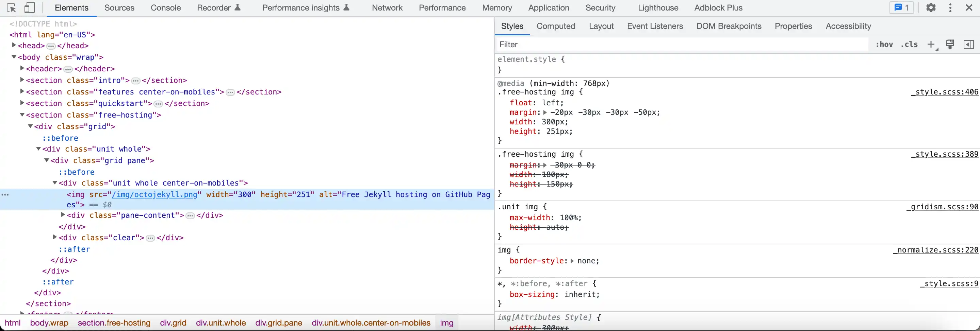Image resolution: width=980 pixels, height=331 pixels.
Task: Collapse the body class wrap element
Action: click(x=14, y=57)
